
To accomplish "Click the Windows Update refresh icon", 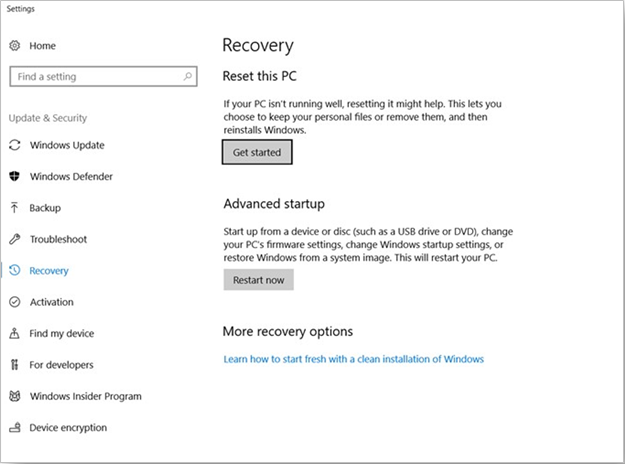I will (x=15, y=145).
